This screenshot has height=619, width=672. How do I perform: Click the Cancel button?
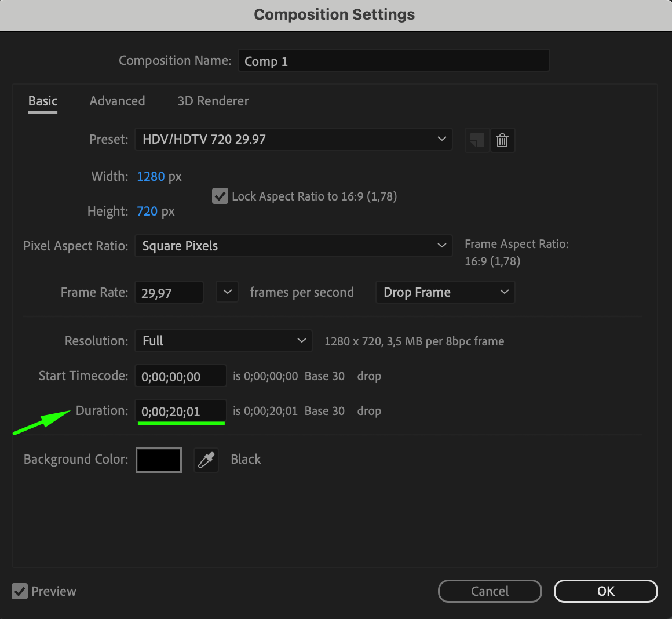pyautogui.click(x=490, y=591)
